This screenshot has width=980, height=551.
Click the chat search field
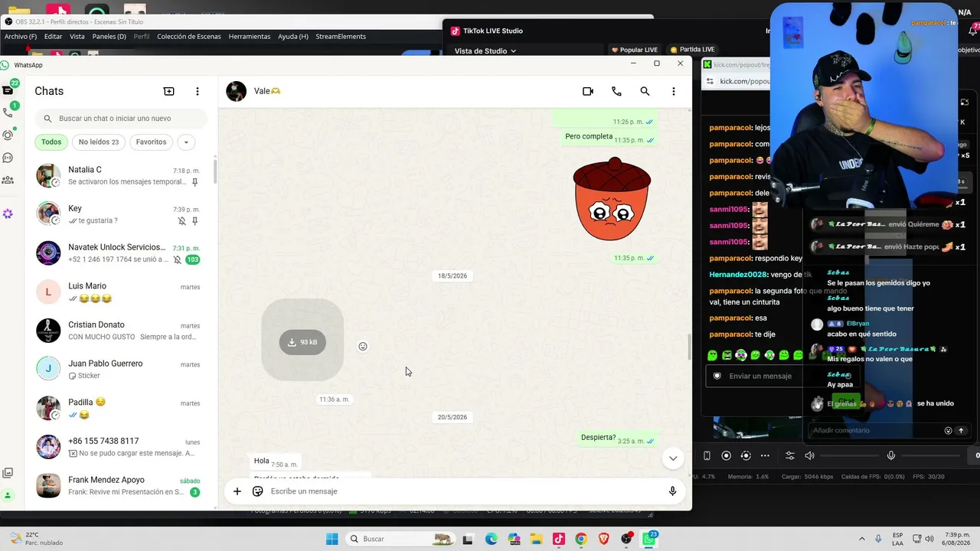pyautogui.click(x=121, y=119)
